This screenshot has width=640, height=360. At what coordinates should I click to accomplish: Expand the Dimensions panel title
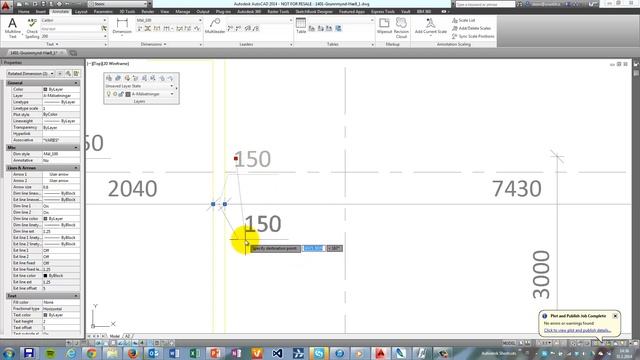click(153, 44)
